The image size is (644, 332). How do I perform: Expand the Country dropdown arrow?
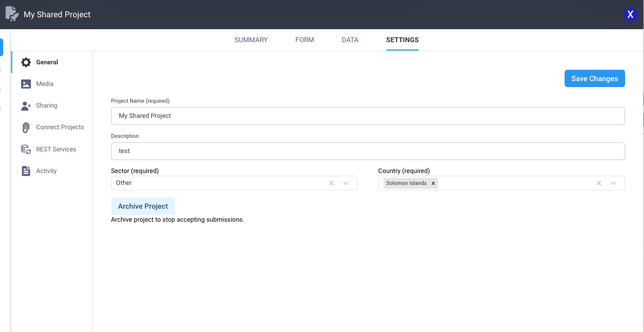click(614, 183)
